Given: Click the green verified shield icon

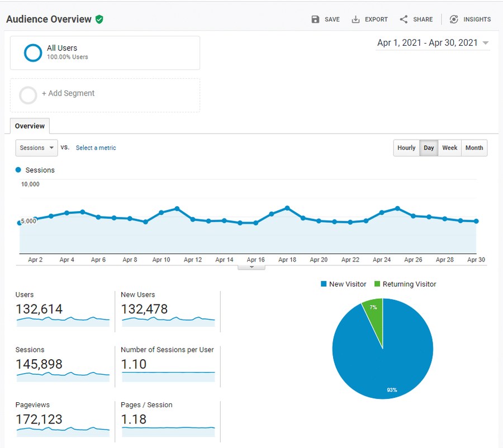Looking at the screenshot, I should point(99,19).
